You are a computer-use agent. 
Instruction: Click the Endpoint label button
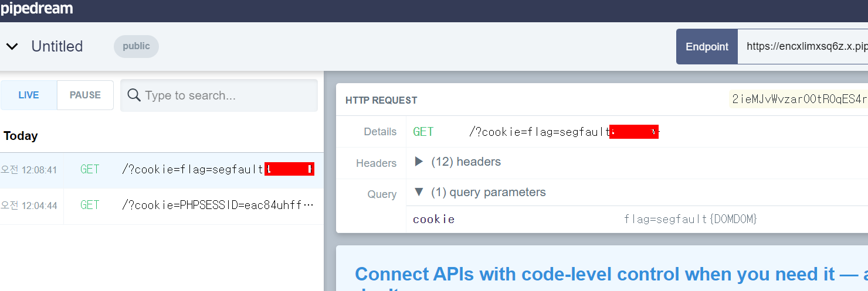click(x=707, y=47)
